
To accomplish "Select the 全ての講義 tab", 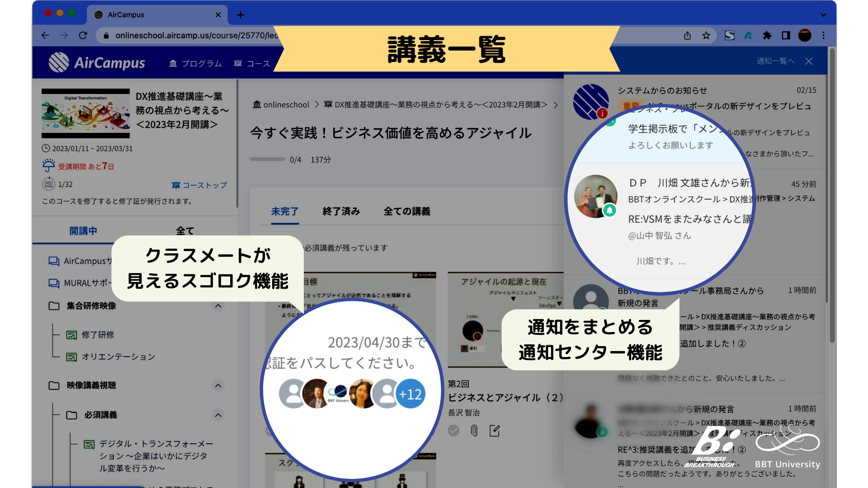I will 407,211.
